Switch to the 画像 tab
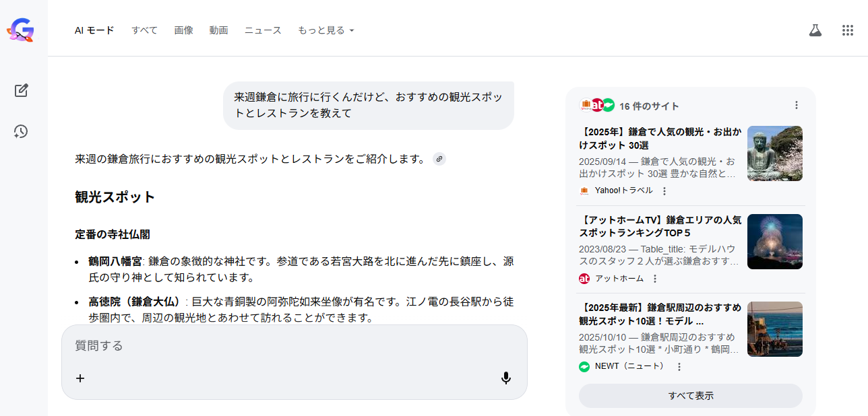This screenshot has height=416, width=868. (183, 30)
